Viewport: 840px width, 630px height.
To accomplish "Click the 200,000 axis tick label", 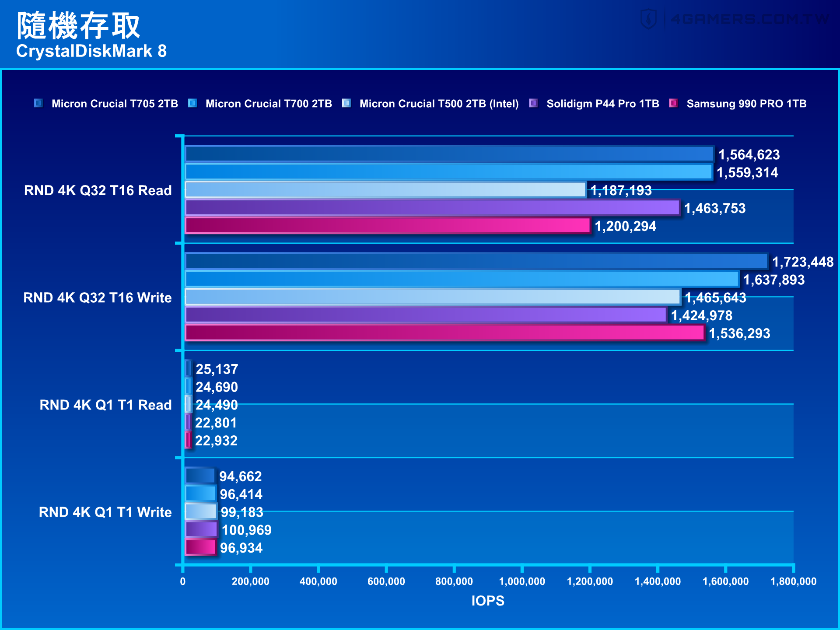I will click(250, 581).
